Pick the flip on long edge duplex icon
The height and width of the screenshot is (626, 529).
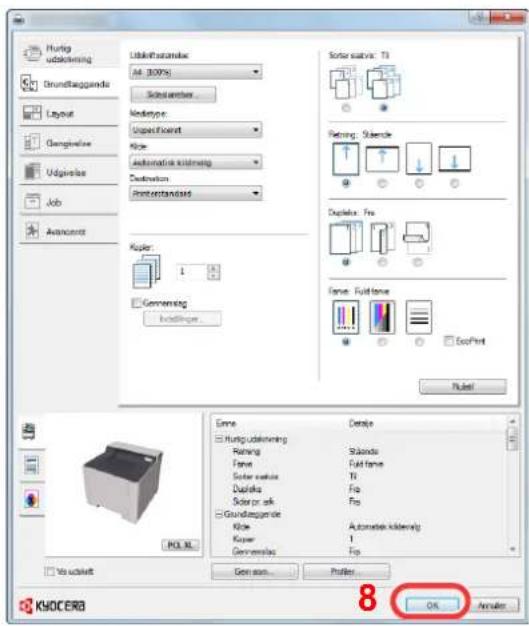[x=382, y=238]
